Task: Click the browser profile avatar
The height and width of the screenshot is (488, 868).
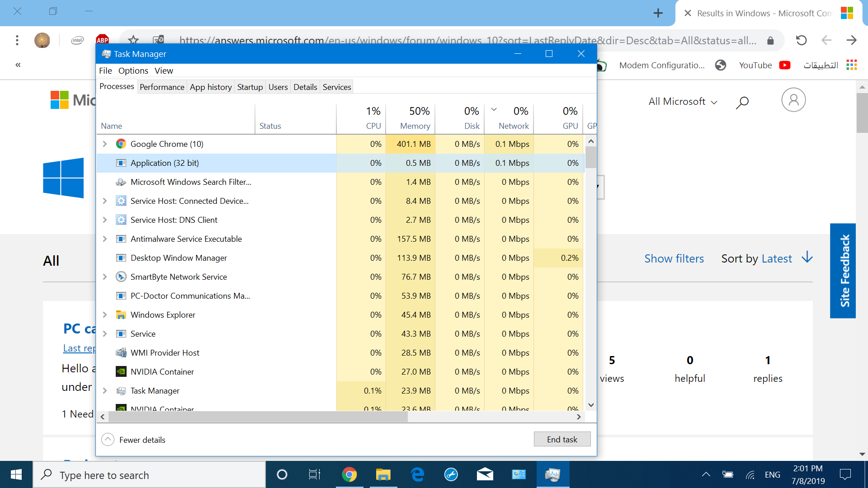Action: (42, 40)
